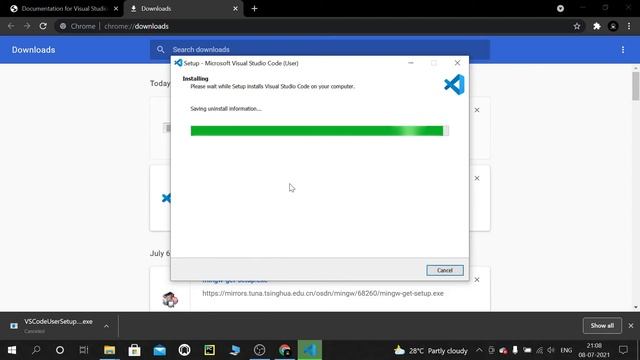The height and width of the screenshot is (360, 640).
Task: Open the clock showing 21:08
Action: coord(594,350)
